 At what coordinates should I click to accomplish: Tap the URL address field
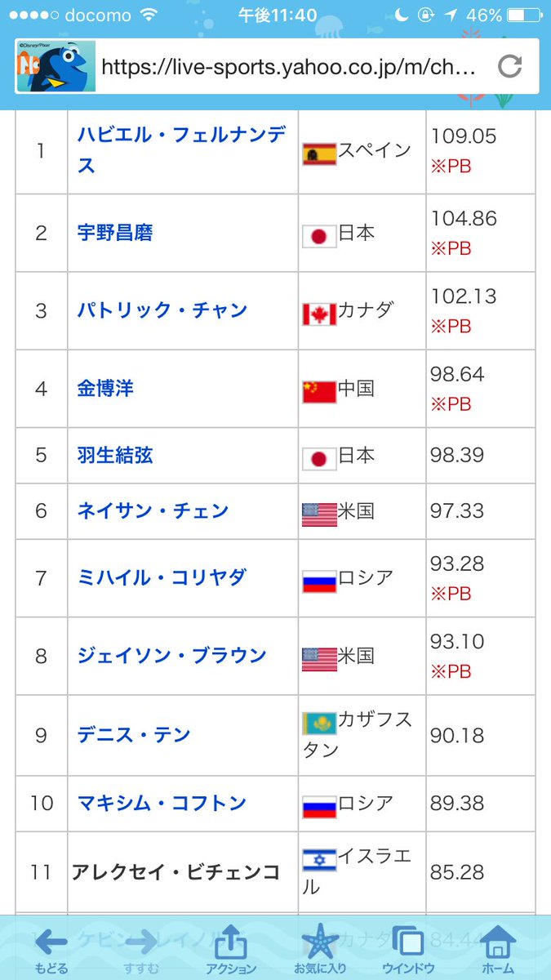[x=287, y=66]
